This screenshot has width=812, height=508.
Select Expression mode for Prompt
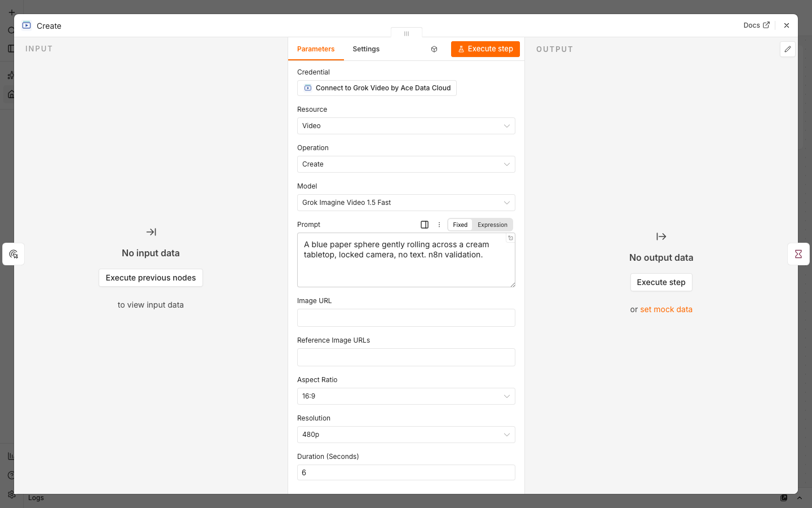coord(492,225)
